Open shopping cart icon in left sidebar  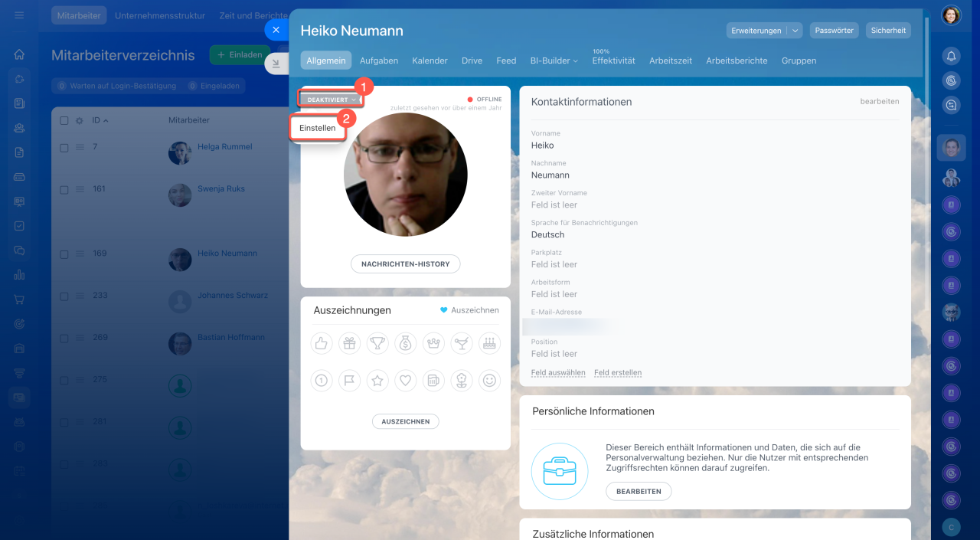(x=19, y=299)
